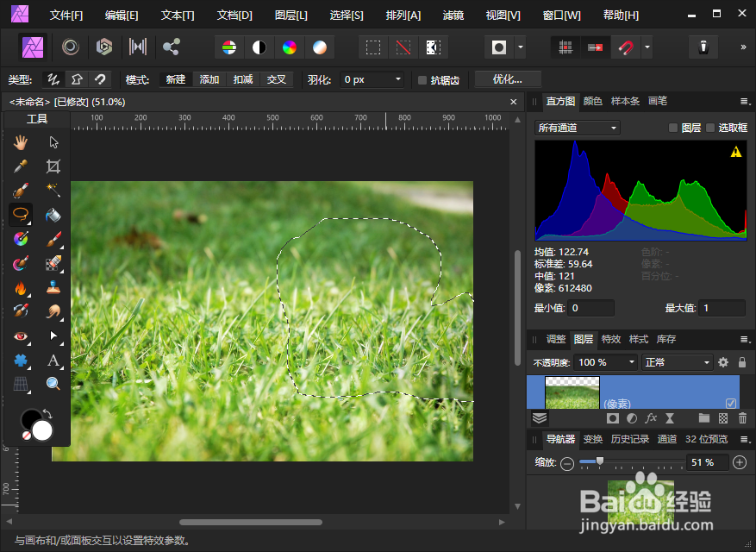Select the Flood Fill tool
Image resolution: width=756 pixels, height=552 pixels.
(x=53, y=215)
